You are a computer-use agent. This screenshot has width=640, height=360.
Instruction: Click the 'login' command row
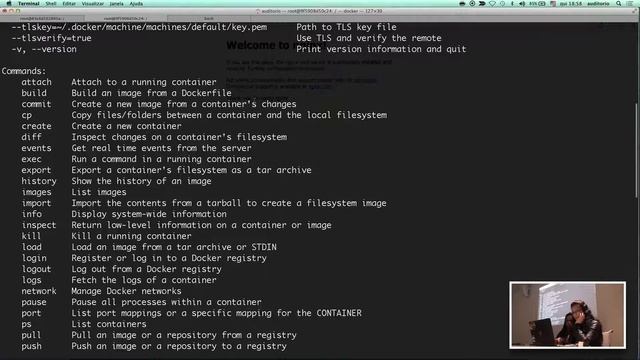tap(144, 258)
